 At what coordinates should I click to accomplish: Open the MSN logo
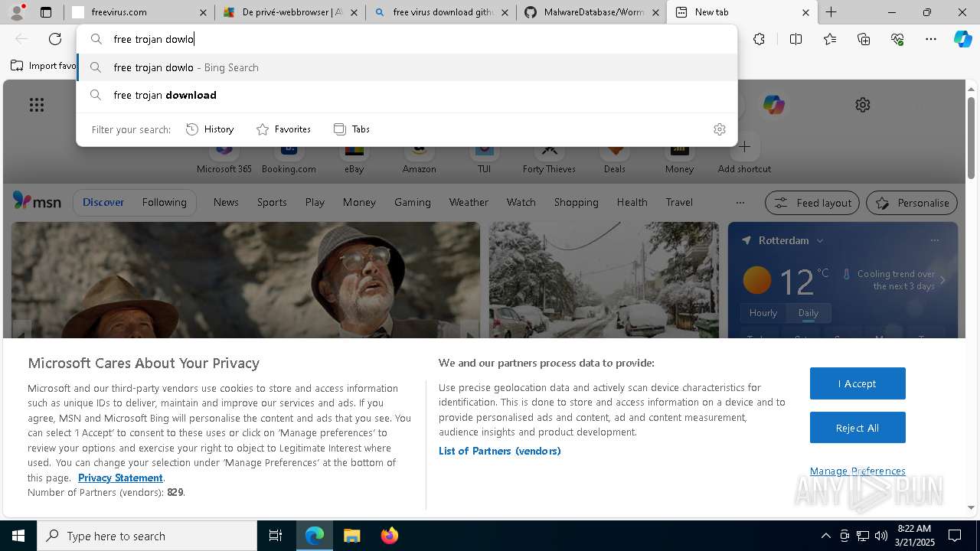tap(37, 202)
